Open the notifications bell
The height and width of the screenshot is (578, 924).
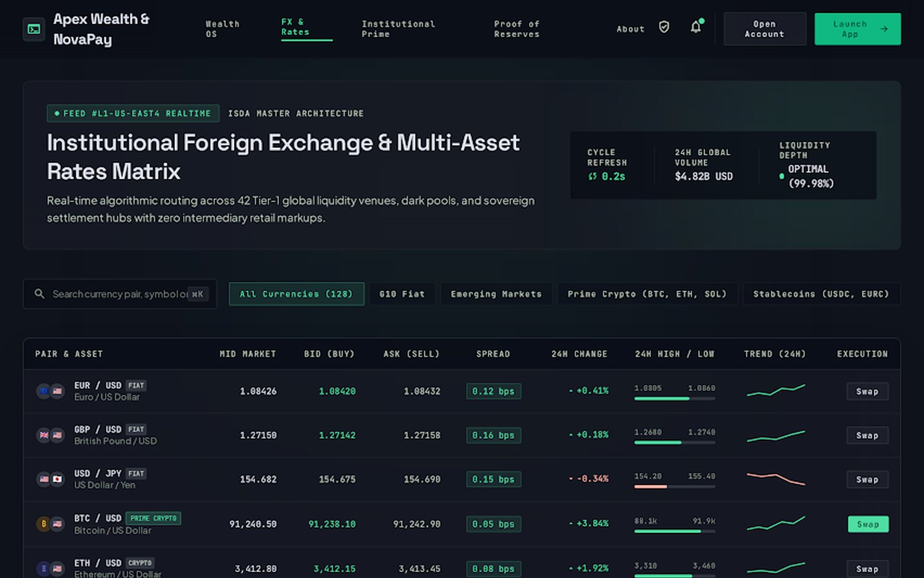pyautogui.click(x=696, y=27)
